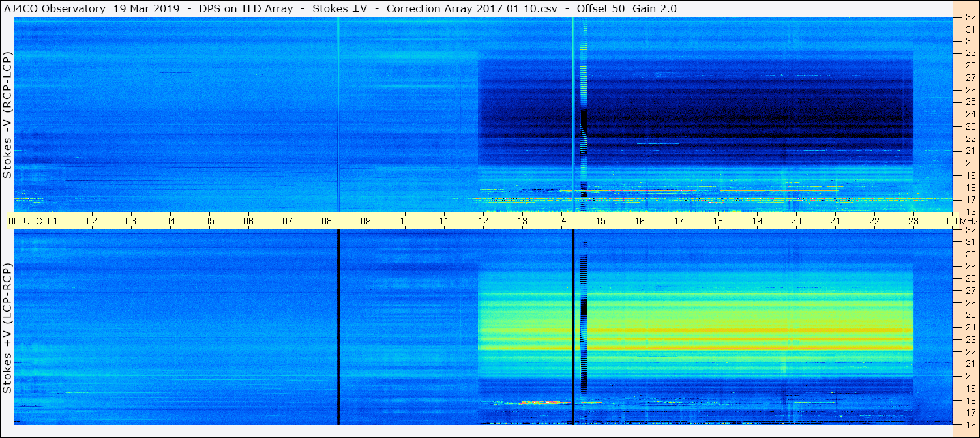Select hour 19 on the UTC time axis
Screen dimensions: 980x438
pos(757,221)
